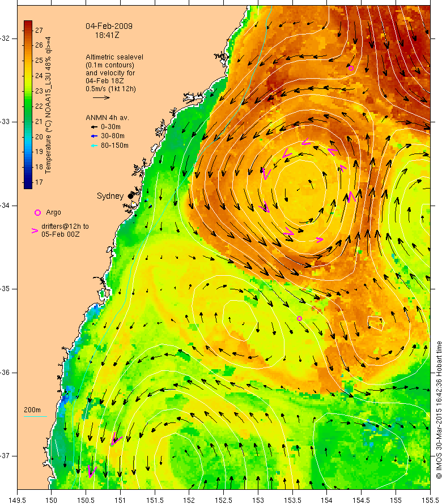Click the -37 latitude axis label
Viewport: 442px width, 504px height.
[x=5, y=456]
